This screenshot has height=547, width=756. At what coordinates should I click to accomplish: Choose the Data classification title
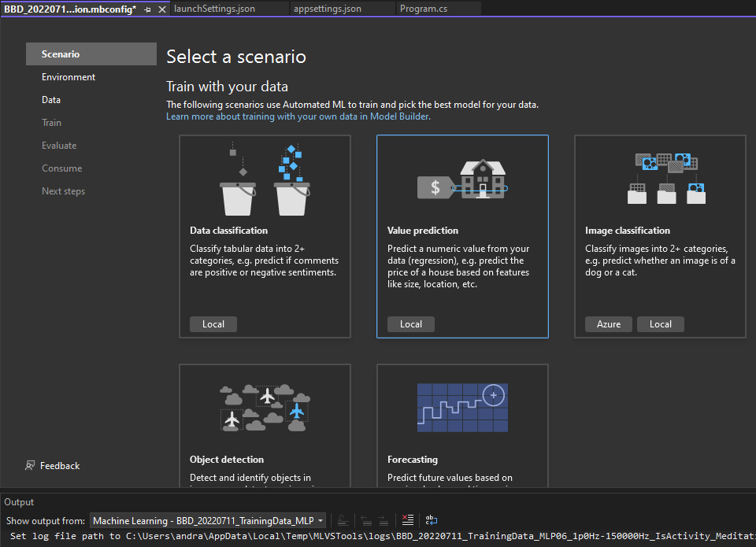228,231
